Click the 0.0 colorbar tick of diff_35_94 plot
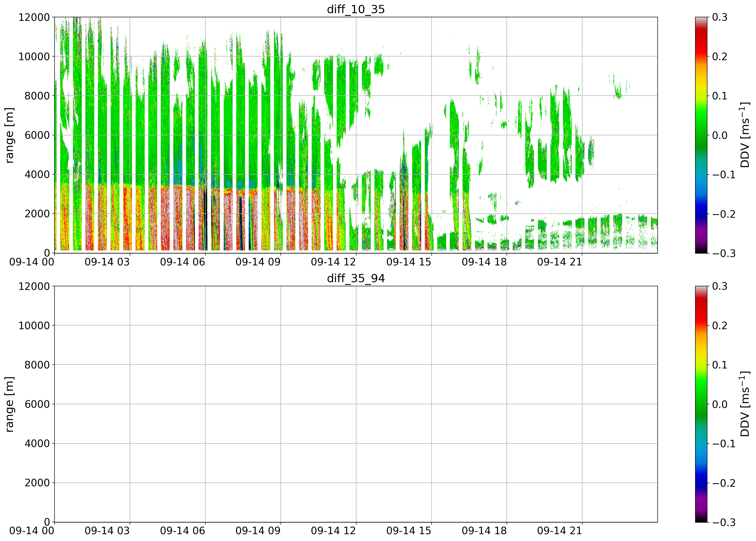Image resolution: width=756 pixels, height=541 pixels. pos(720,404)
